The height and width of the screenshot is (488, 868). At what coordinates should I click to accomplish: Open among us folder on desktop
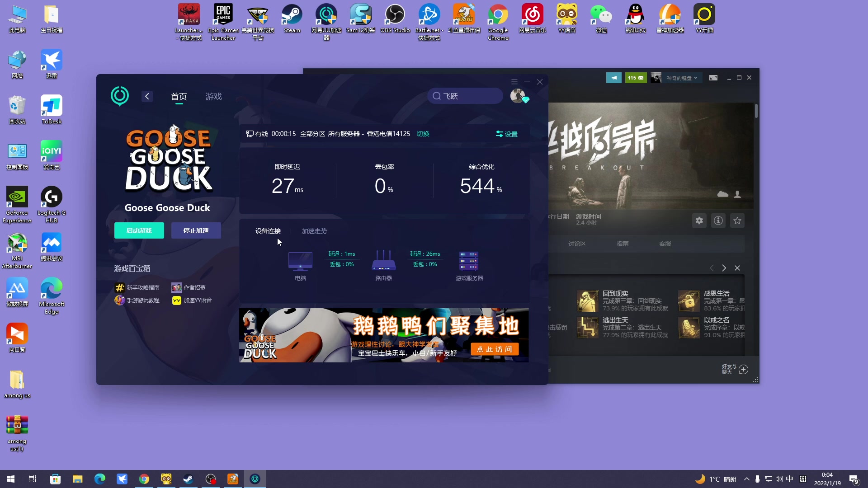[x=17, y=384]
